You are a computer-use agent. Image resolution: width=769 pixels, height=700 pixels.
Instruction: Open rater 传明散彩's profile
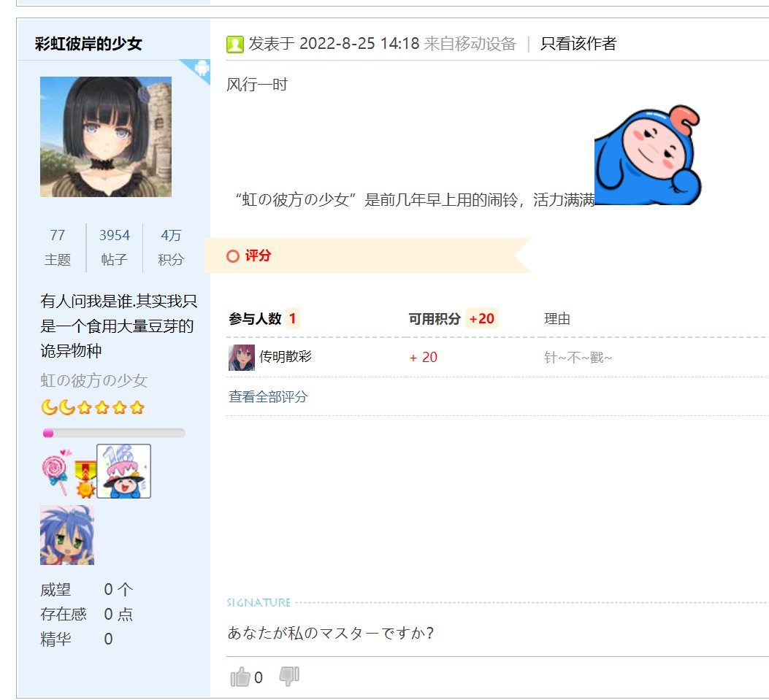pyautogui.click(x=286, y=356)
